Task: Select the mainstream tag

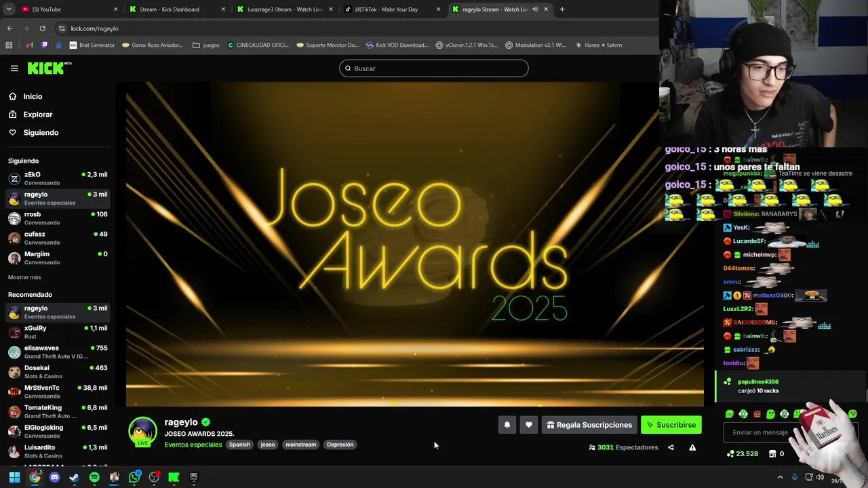Action: 301,445
